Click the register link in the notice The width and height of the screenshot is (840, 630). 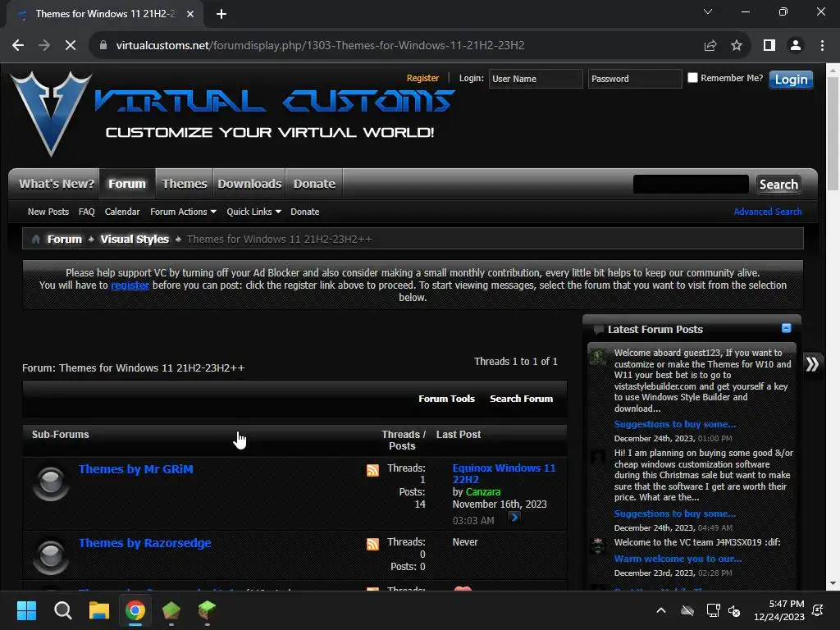(130, 285)
